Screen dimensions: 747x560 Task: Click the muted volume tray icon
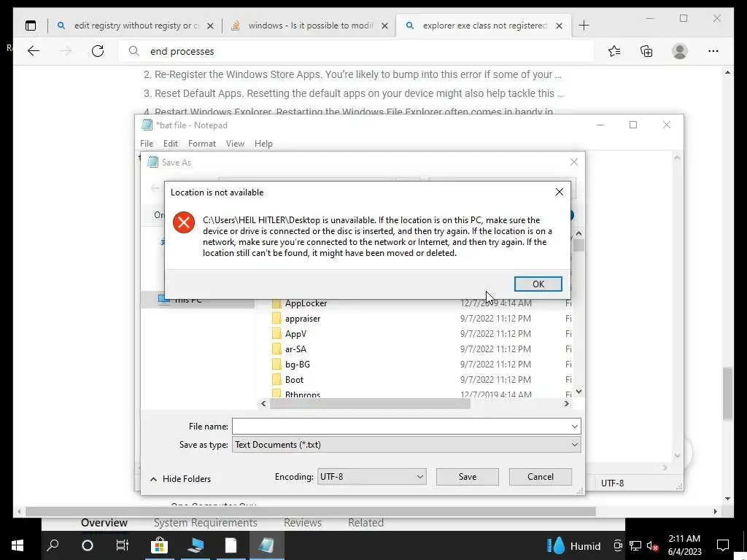[x=652, y=546]
